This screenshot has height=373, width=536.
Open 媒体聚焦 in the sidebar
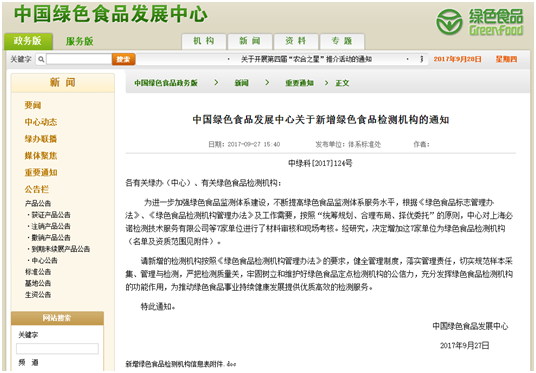pos(41,156)
